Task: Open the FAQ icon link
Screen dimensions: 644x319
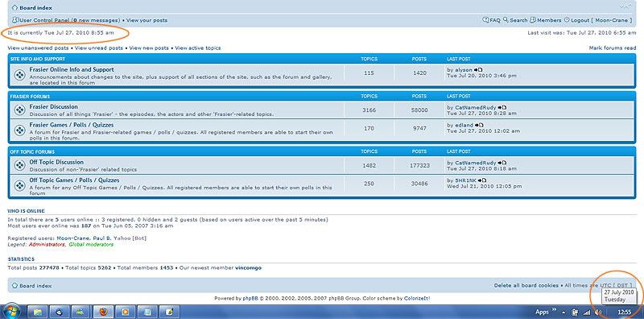Action: 485,19
